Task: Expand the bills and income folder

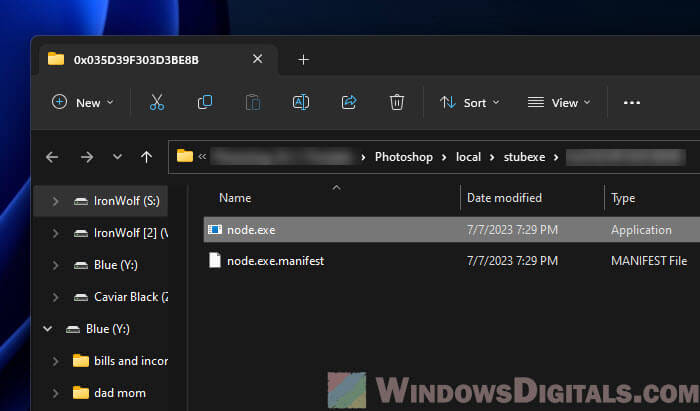Action: 55,361
